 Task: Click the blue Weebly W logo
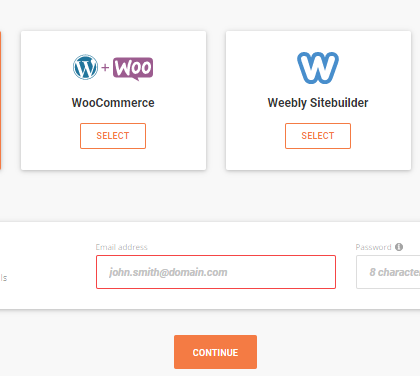pos(318,67)
